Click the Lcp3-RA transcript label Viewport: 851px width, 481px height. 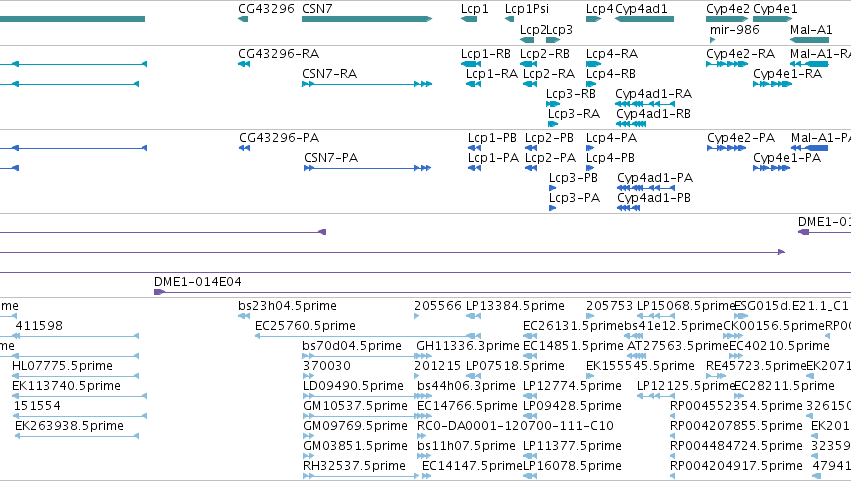click(574, 114)
